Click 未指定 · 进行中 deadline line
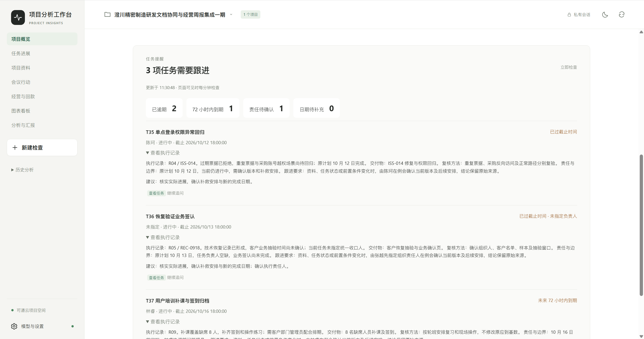 click(x=188, y=227)
